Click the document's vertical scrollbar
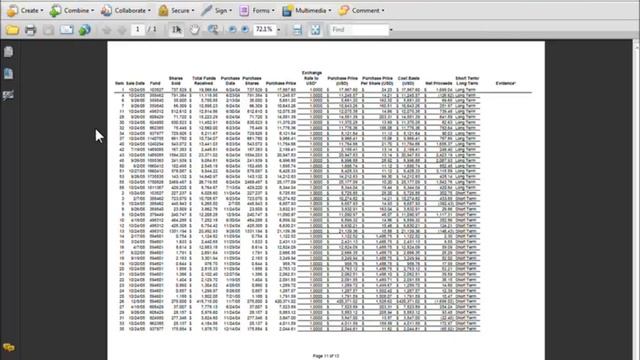The image size is (640, 360). (636, 199)
